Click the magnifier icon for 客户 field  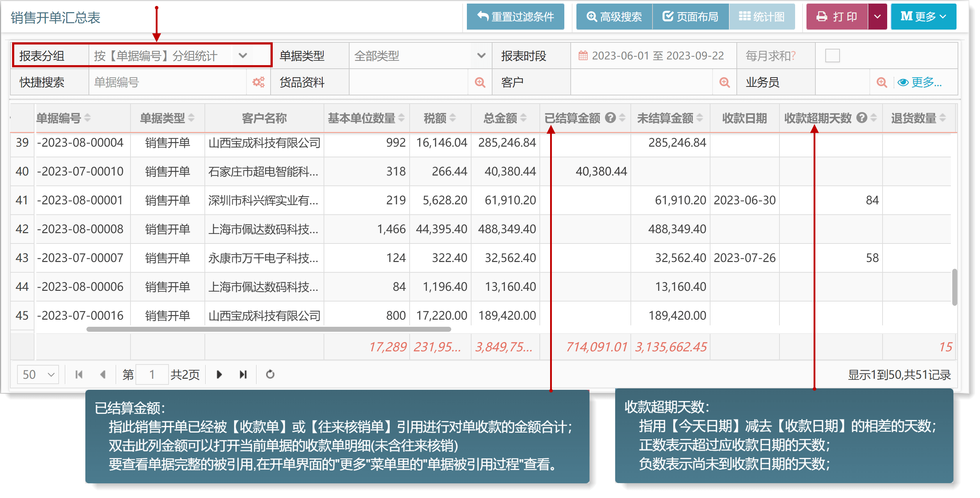725,82
